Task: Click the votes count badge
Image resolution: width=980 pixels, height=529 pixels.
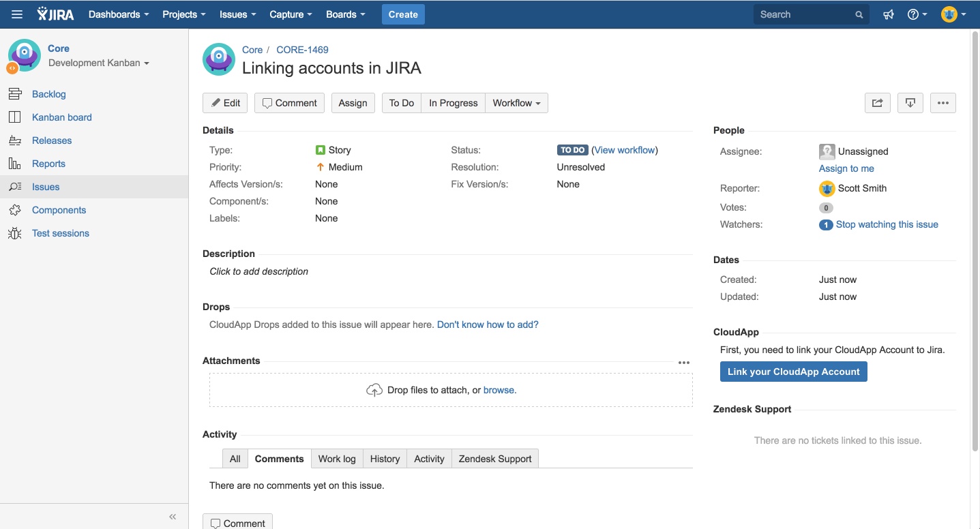Action: point(826,208)
